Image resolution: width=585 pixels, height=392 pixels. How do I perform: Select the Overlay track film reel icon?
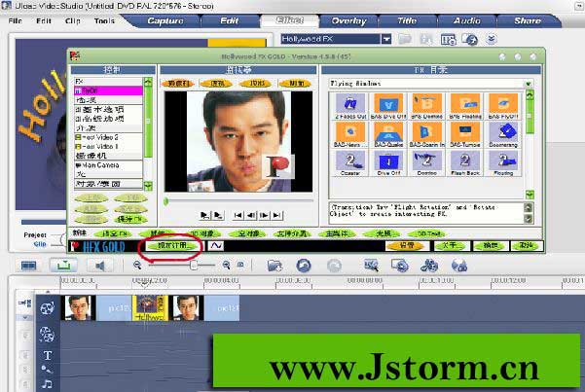tap(47, 335)
